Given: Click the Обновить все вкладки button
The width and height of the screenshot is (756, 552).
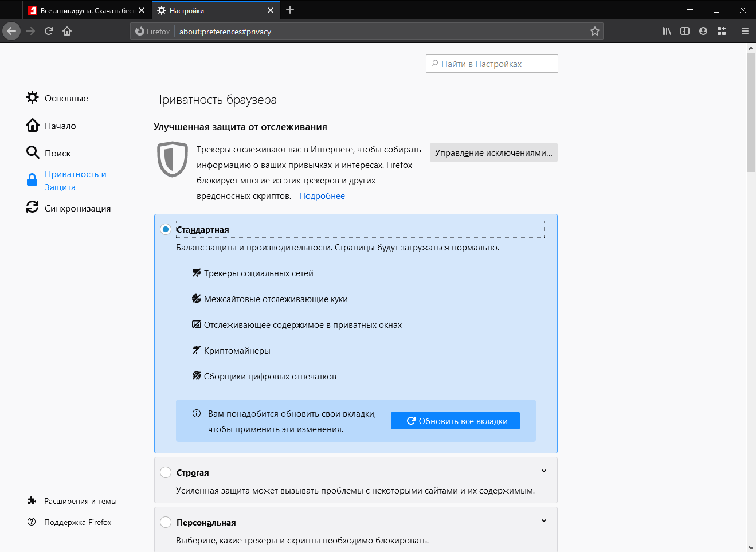Looking at the screenshot, I should pos(455,420).
